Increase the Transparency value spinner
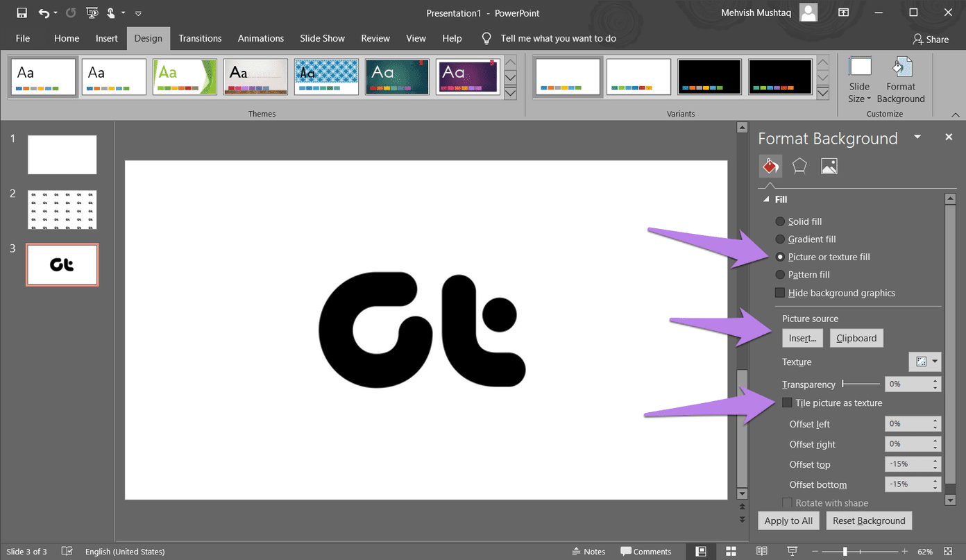 point(935,381)
